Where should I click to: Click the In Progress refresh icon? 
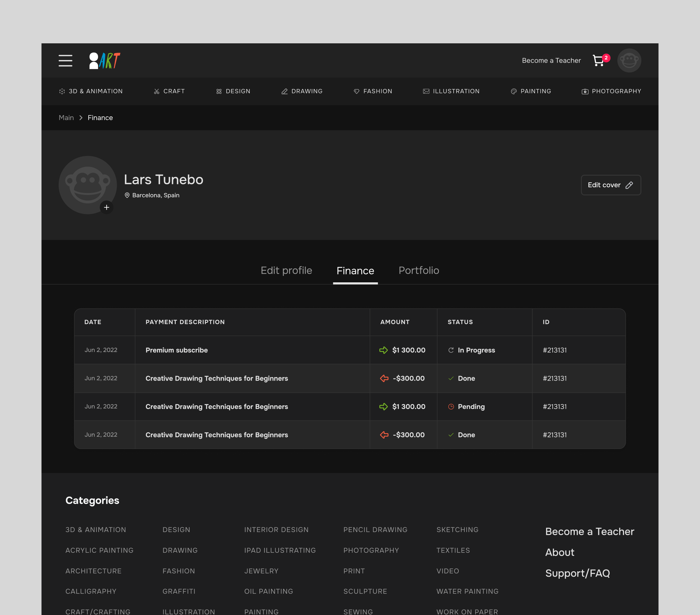tap(451, 350)
